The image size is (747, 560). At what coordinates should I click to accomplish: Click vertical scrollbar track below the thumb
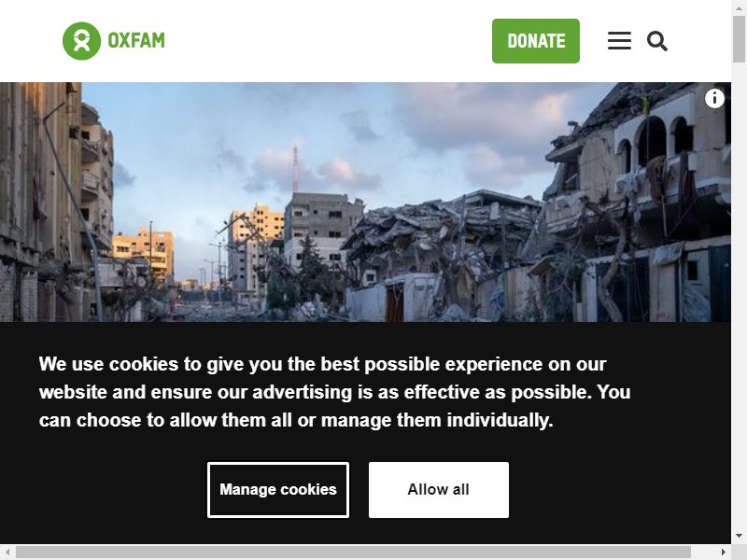click(x=739, y=295)
